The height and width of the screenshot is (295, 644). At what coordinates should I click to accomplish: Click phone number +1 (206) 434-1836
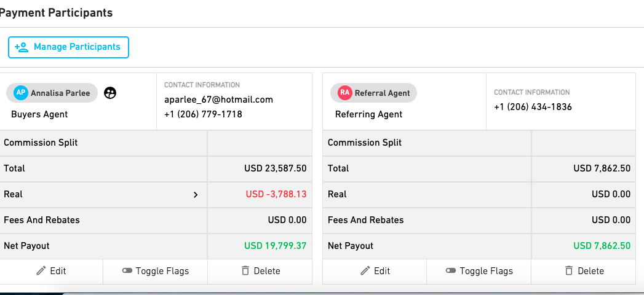(x=533, y=107)
